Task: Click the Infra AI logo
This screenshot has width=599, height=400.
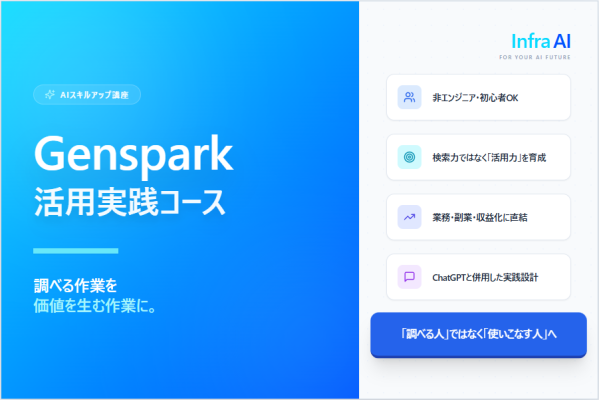Action: click(541, 41)
